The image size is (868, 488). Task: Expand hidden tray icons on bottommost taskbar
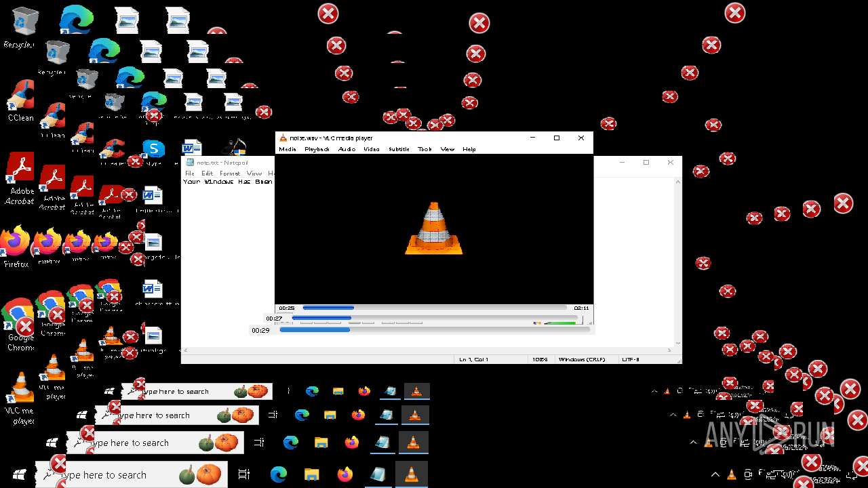pyautogui.click(x=715, y=475)
